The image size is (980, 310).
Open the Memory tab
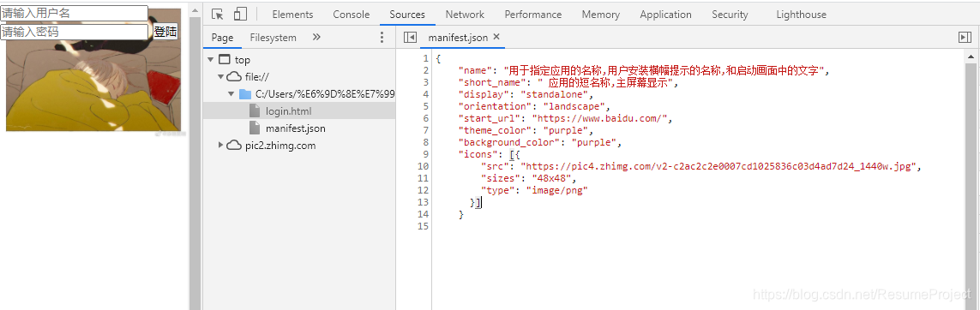(x=601, y=15)
